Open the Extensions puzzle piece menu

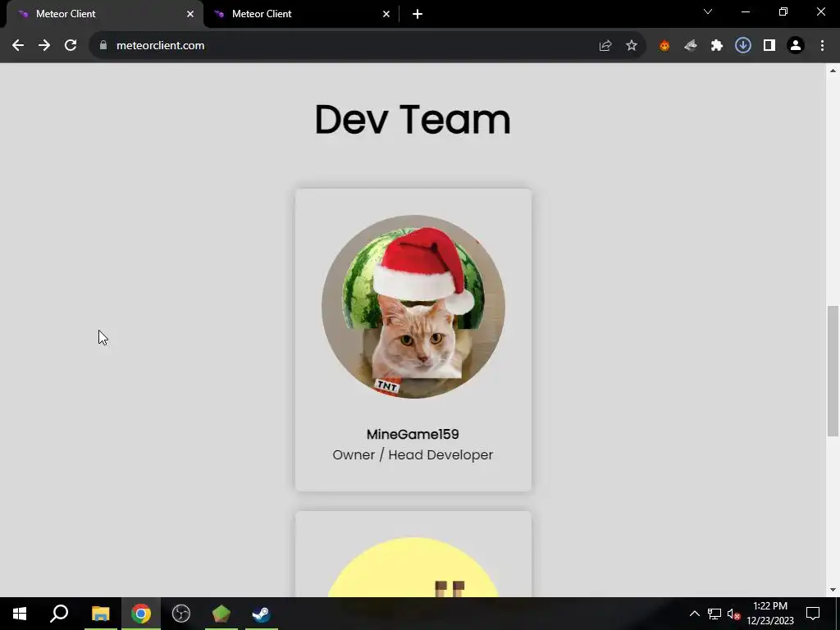click(717, 46)
